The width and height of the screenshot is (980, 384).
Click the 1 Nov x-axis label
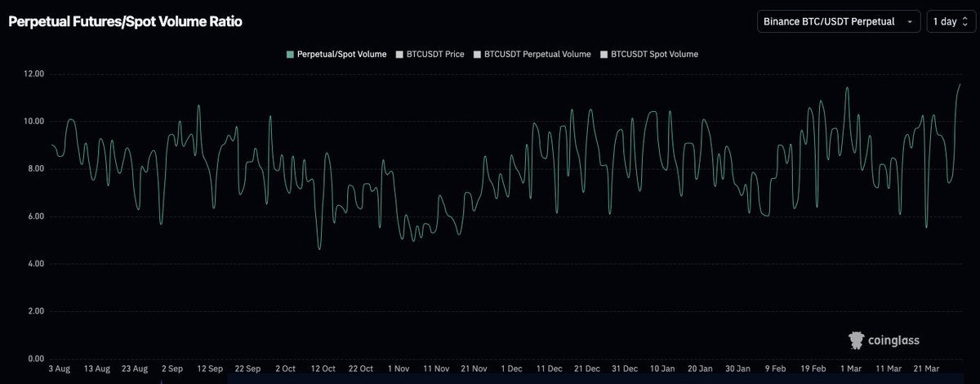click(399, 369)
